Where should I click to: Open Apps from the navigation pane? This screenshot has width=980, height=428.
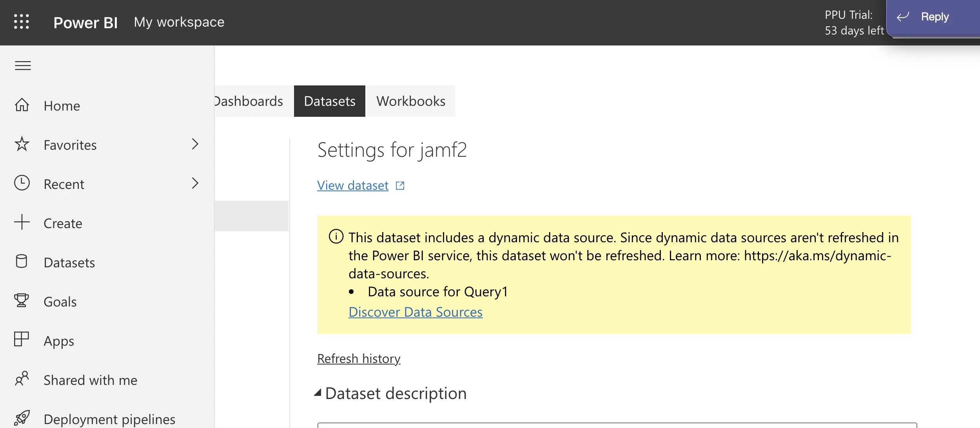[x=107, y=341]
